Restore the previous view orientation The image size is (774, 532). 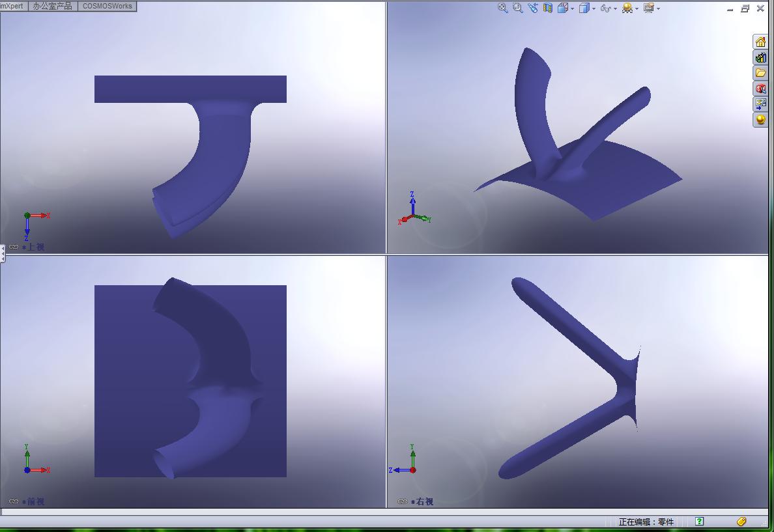[x=532, y=8]
